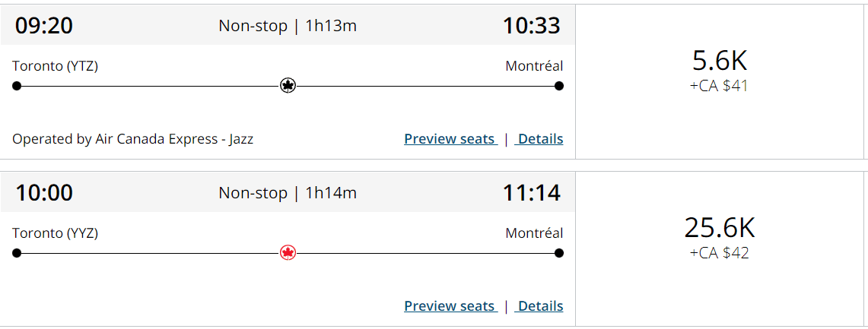
Task: Click the destination dot of the 10:33 arrival route
Action: (559, 86)
